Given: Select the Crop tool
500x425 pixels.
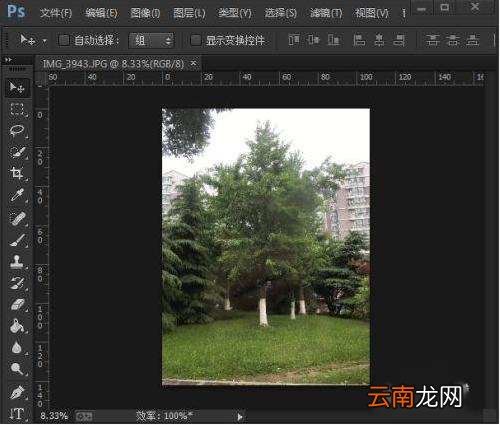Looking at the screenshot, I should [17, 173].
